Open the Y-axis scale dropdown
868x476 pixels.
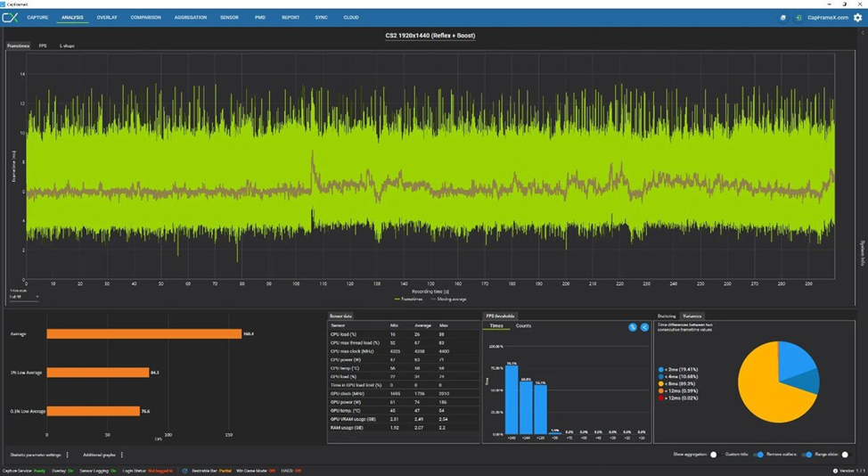(x=24, y=297)
